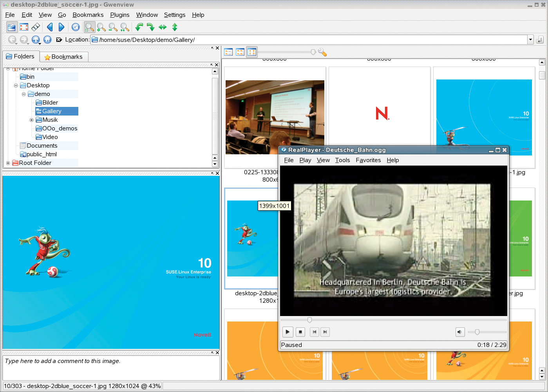Click the film-strip icon beside the full screen icon
The image size is (548, 392).
[36, 27]
